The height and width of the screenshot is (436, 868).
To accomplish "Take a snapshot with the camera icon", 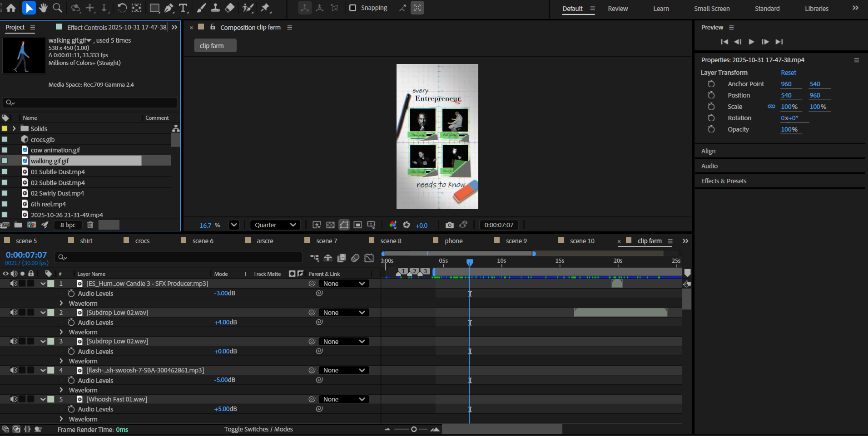I will (449, 225).
